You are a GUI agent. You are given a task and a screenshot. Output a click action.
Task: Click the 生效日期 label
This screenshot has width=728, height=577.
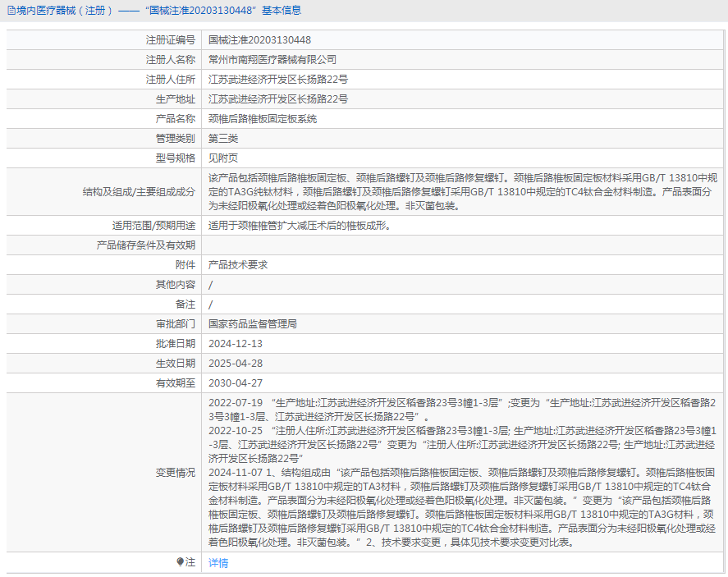(176, 364)
